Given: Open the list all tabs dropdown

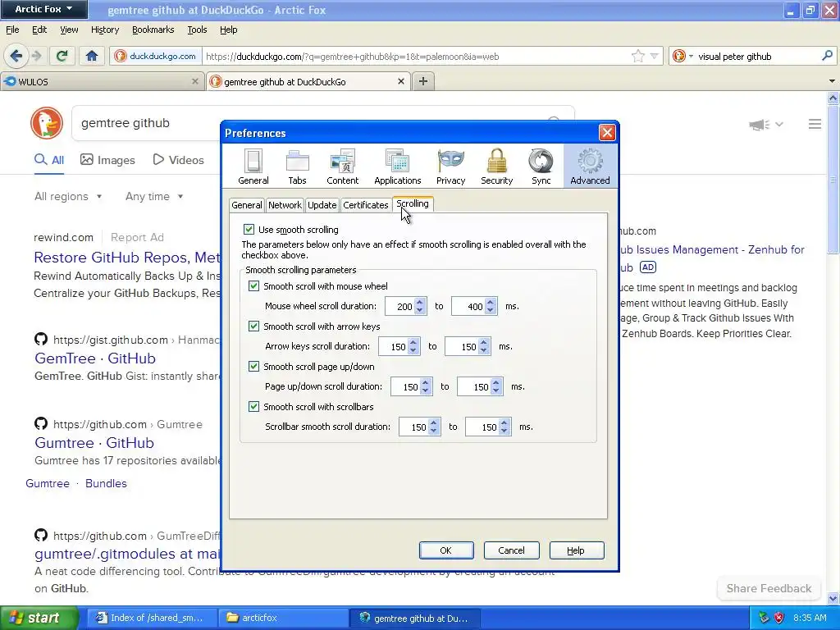Looking at the screenshot, I should (832, 81).
